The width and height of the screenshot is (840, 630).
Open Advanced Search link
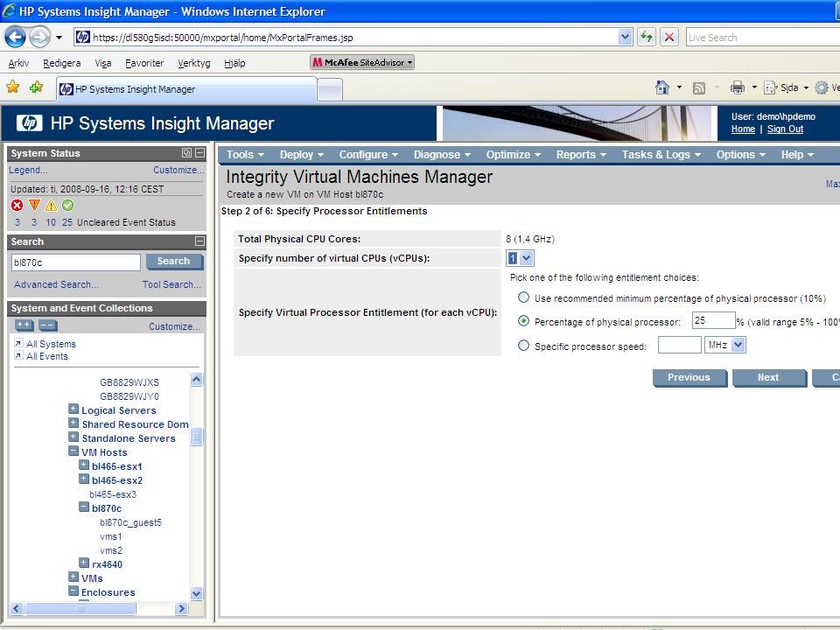[x=56, y=284]
